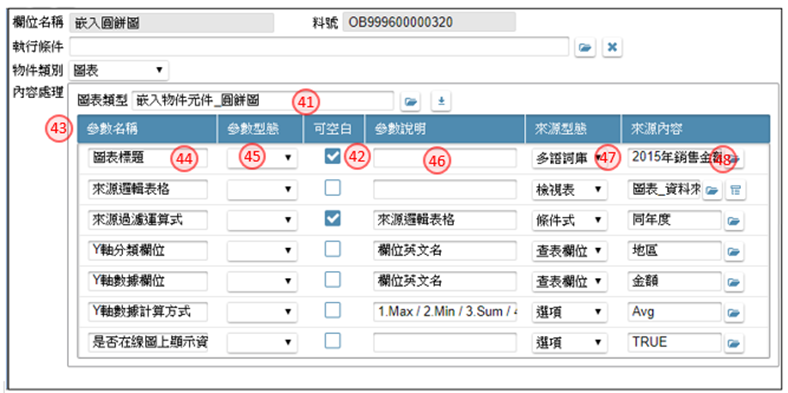
Task: Click the 執行條件 input field
Action: (320, 46)
